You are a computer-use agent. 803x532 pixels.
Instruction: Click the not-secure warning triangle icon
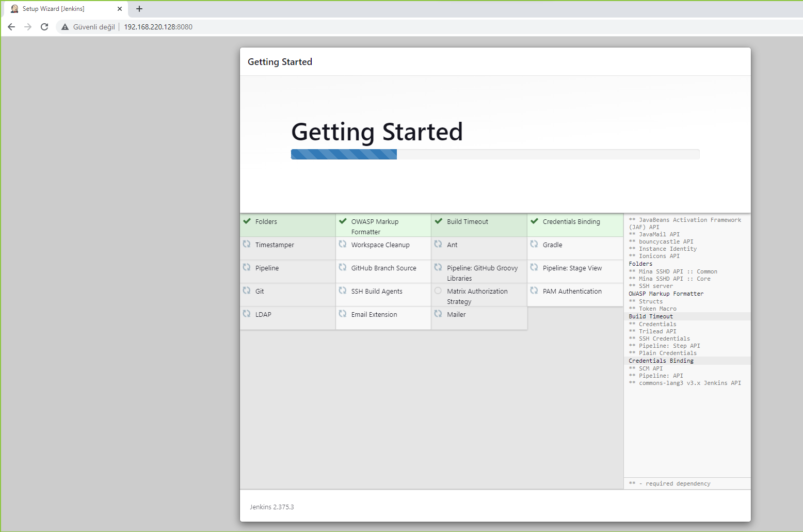[65, 27]
